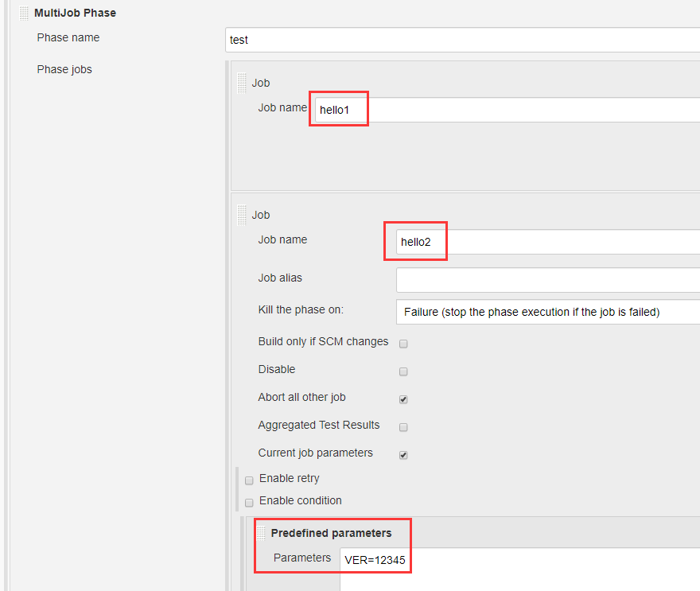Click the Job name field containing hello2

548,242
